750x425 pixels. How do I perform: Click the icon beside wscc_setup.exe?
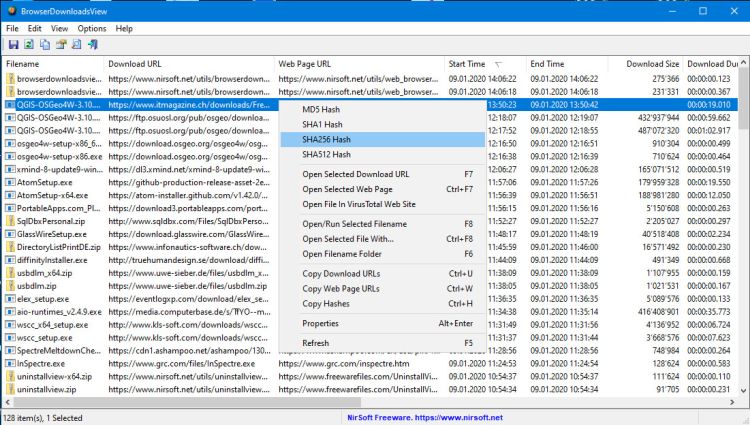[10, 338]
